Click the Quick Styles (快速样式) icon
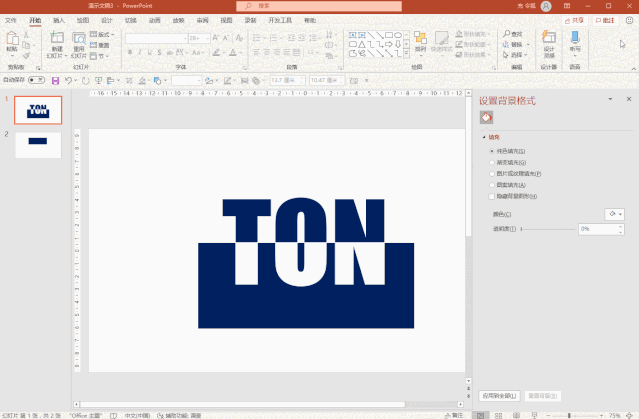 click(441, 38)
